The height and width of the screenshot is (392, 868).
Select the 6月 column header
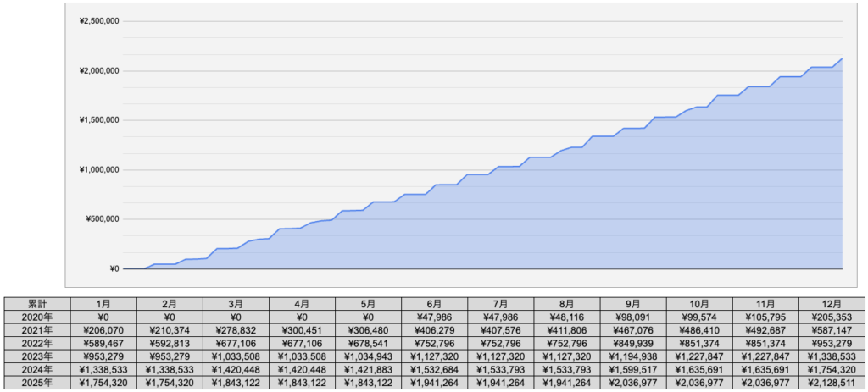[434, 303]
